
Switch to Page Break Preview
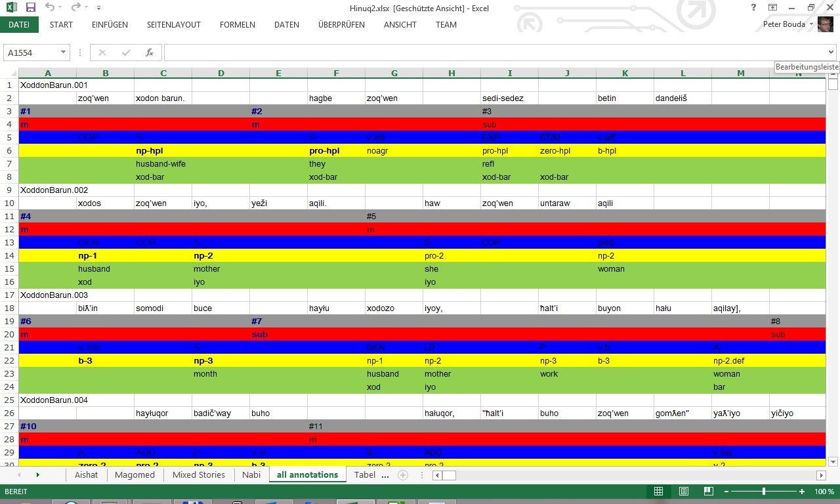708,492
